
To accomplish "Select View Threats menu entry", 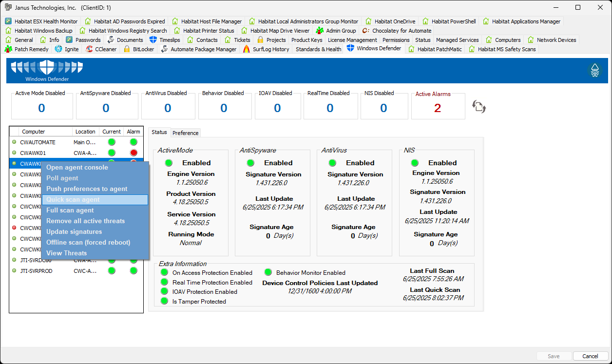I will (67, 253).
